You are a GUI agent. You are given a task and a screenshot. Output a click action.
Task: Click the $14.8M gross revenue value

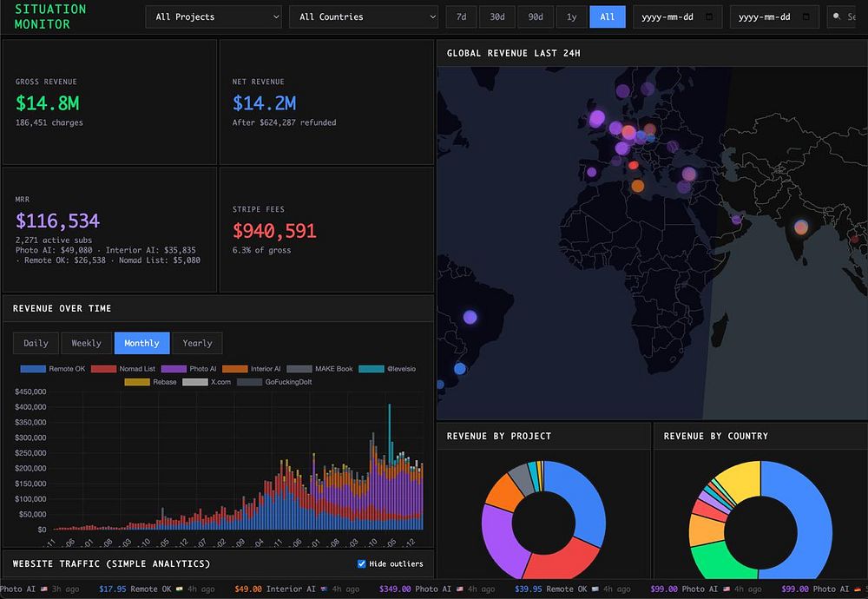coord(48,103)
